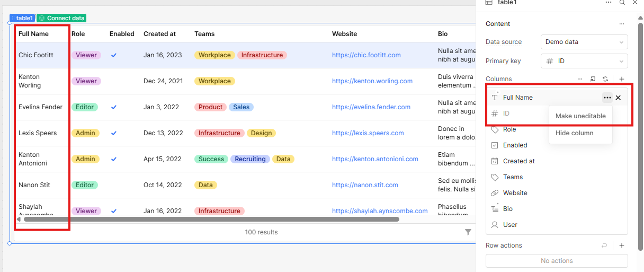Add a row action with plus icon
The image size is (644, 272).
(622, 245)
